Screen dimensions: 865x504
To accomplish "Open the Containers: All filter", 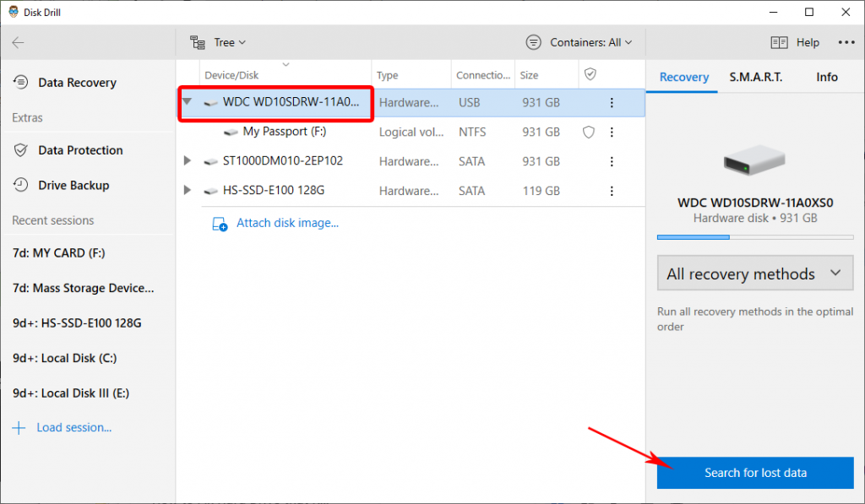I will 579,42.
